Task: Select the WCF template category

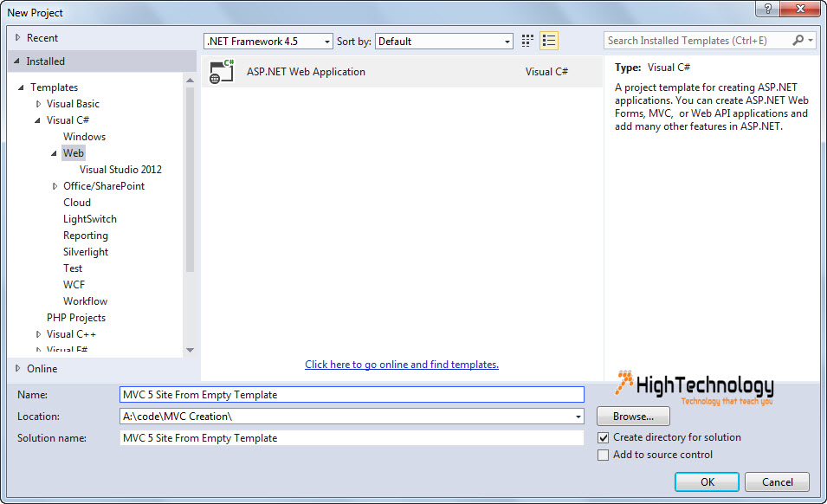Action: [x=74, y=285]
